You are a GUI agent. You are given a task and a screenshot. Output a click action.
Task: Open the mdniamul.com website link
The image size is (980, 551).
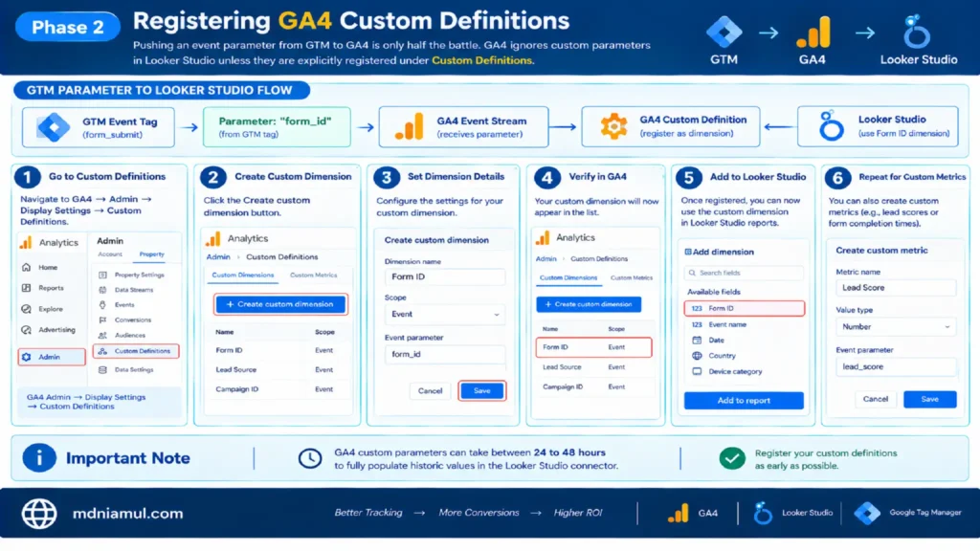(127, 514)
